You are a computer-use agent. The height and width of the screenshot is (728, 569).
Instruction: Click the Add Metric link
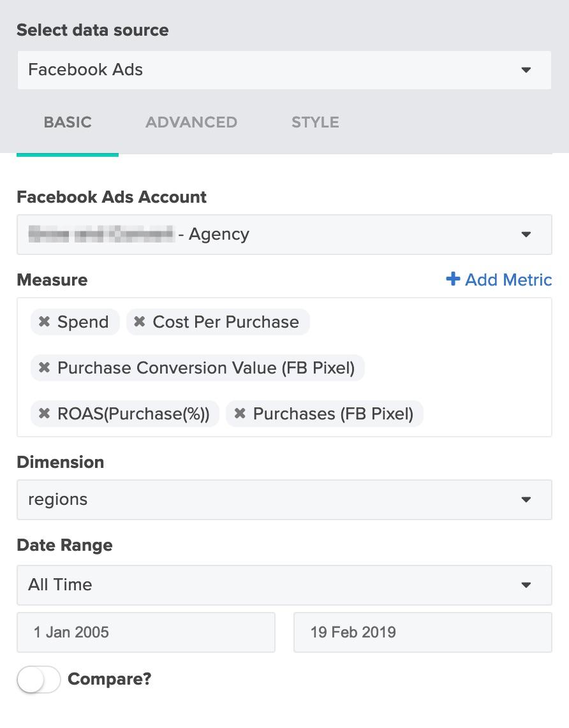pos(499,279)
